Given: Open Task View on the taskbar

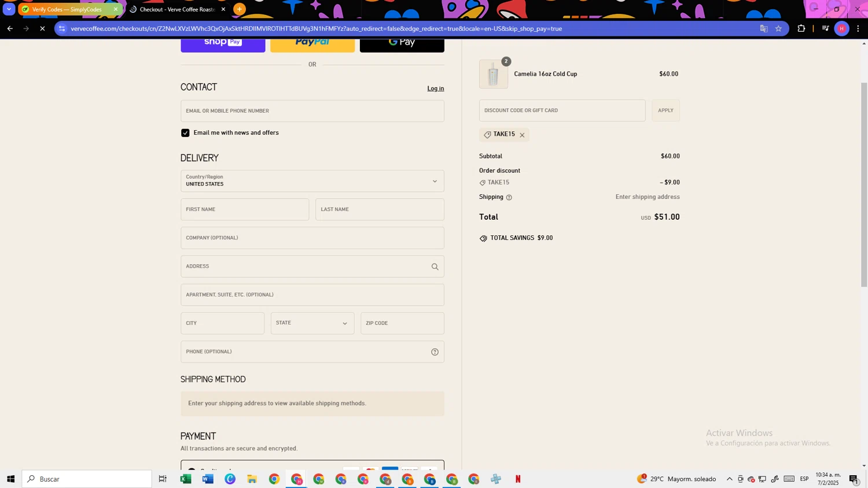Looking at the screenshot, I should point(163,479).
